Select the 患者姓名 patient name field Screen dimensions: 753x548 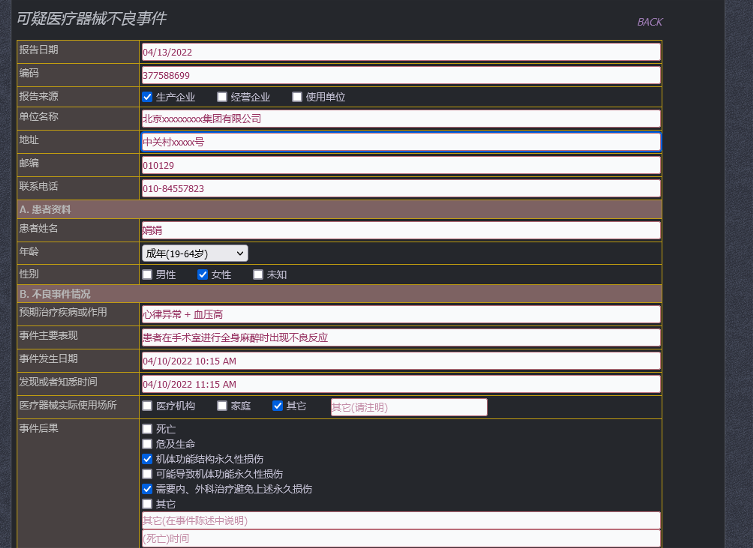click(x=400, y=230)
